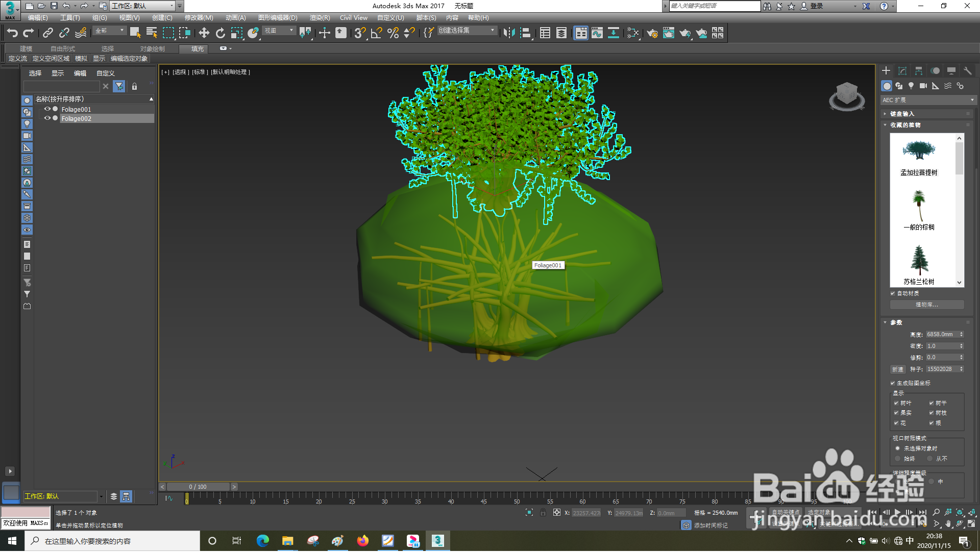Click the Cameras category icon
980x552 pixels.
pos(923,86)
